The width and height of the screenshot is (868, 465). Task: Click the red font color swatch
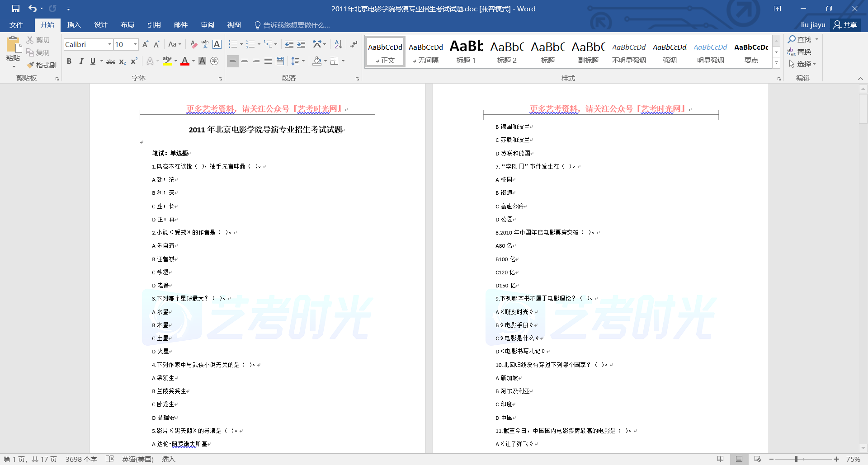pyautogui.click(x=184, y=61)
